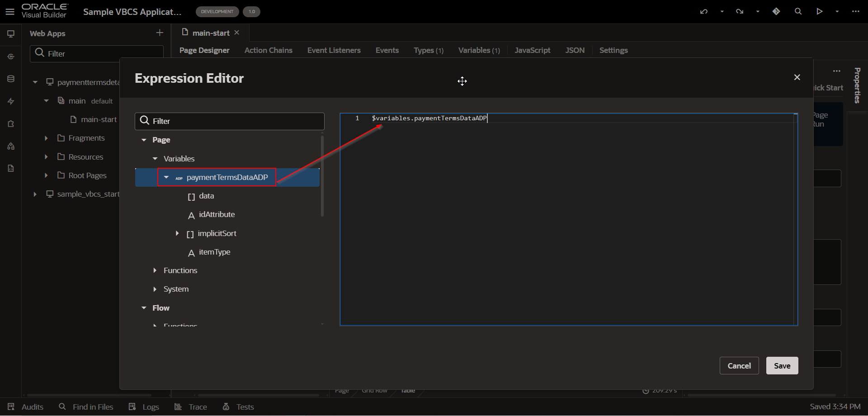Select Layouts icon in left sidebar
This screenshot has height=416, width=868.
pyautogui.click(x=11, y=123)
